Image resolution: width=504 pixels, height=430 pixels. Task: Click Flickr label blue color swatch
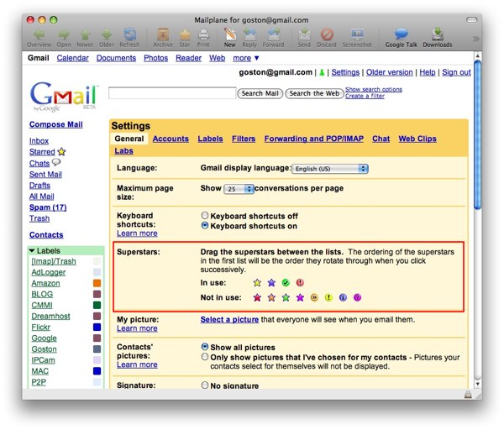coord(97,328)
